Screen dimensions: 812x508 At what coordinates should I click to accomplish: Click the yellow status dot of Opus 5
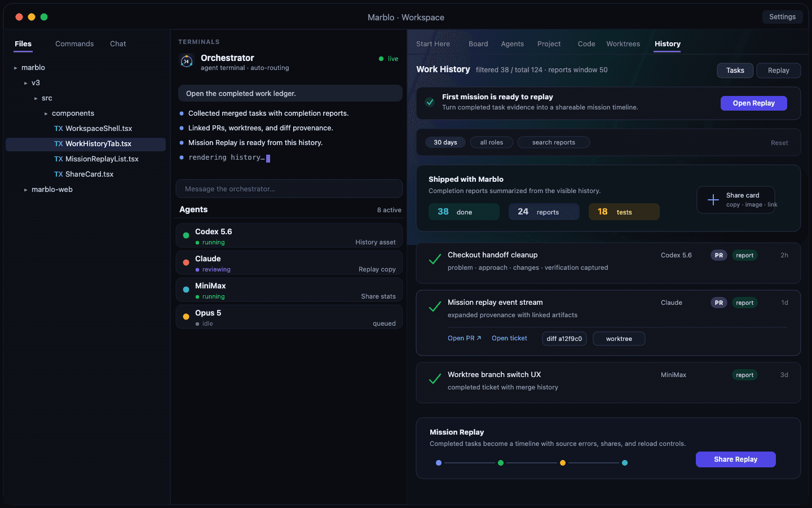(x=186, y=317)
